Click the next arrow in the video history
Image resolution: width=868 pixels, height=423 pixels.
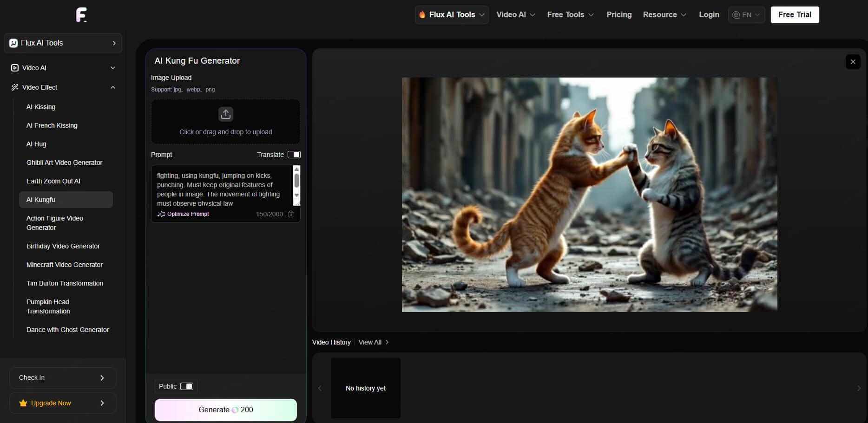858,388
